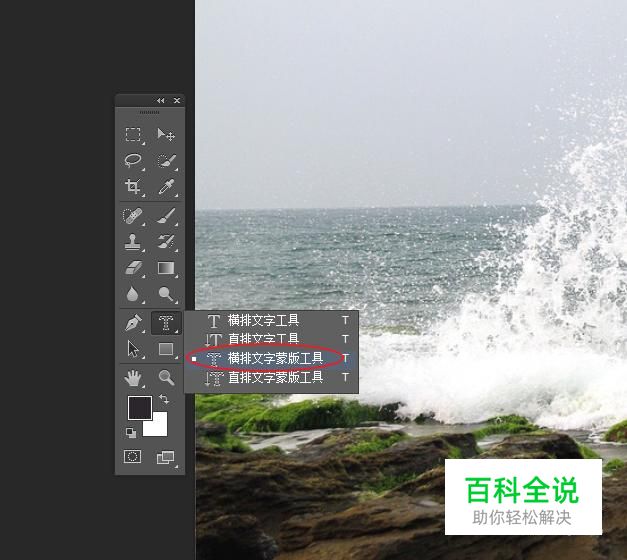The height and width of the screenshot is (560, 627).
Task: Open the foreground color swatch
Action: (x=140, y=408)
